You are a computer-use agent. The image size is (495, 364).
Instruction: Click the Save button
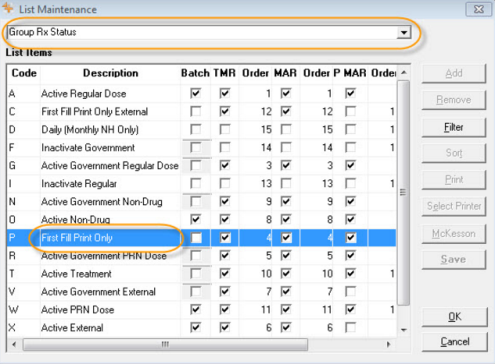(x=454, y=259)
